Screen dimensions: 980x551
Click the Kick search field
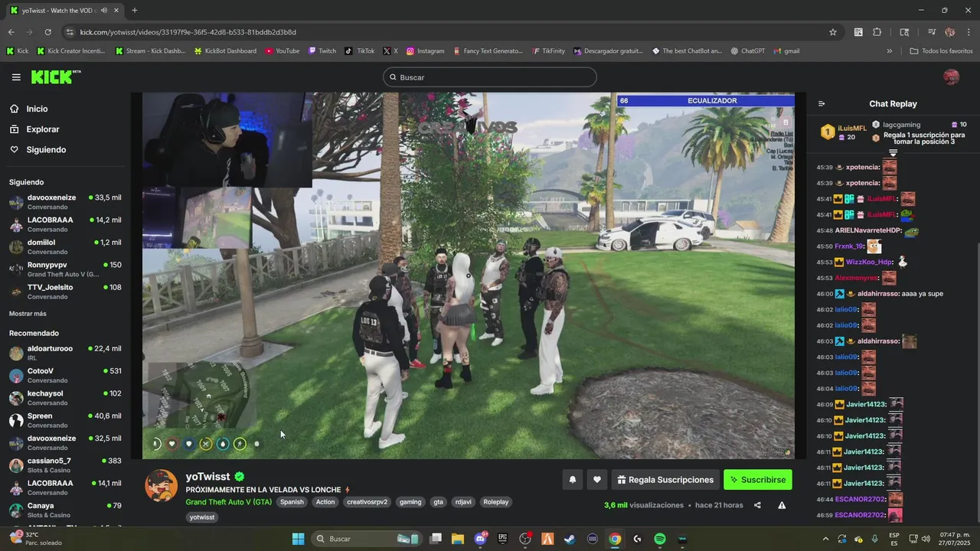tap(490, 77)
